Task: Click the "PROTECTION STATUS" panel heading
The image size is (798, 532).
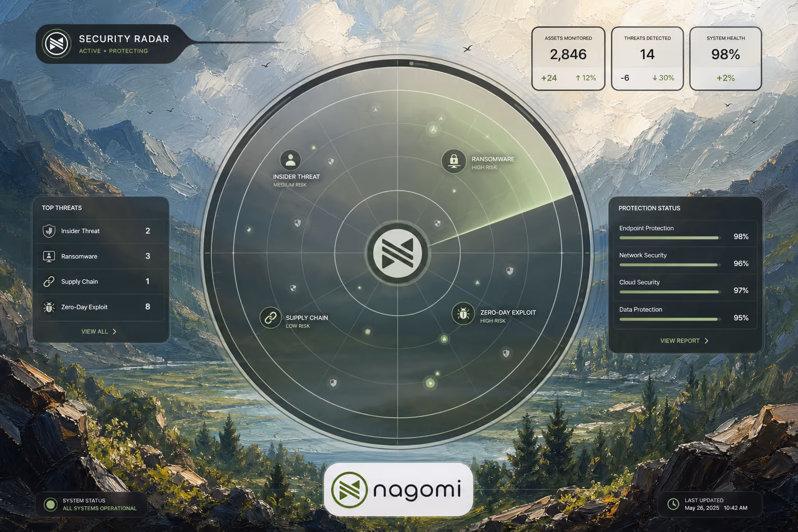Action: (x=649, y=208)
